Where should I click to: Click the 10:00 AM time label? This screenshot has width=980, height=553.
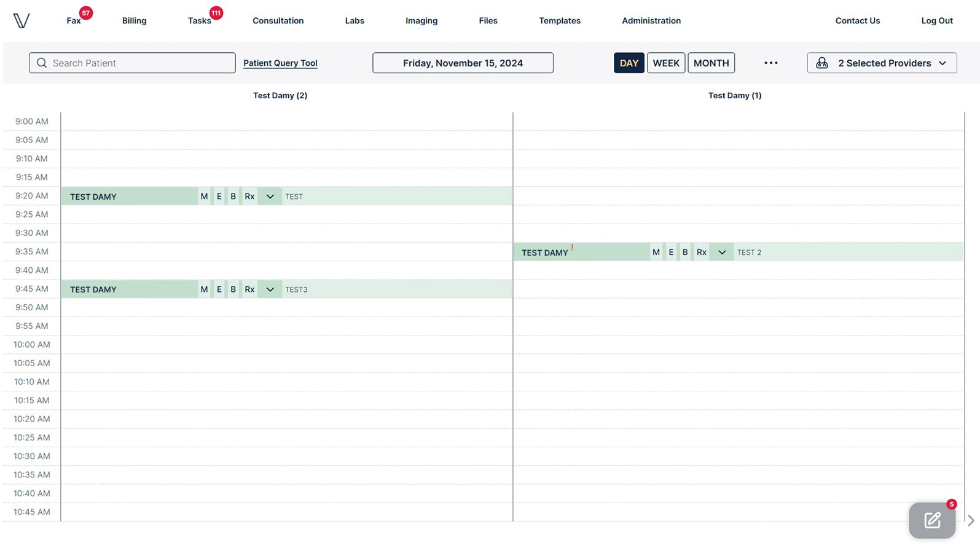click(32, 344)
